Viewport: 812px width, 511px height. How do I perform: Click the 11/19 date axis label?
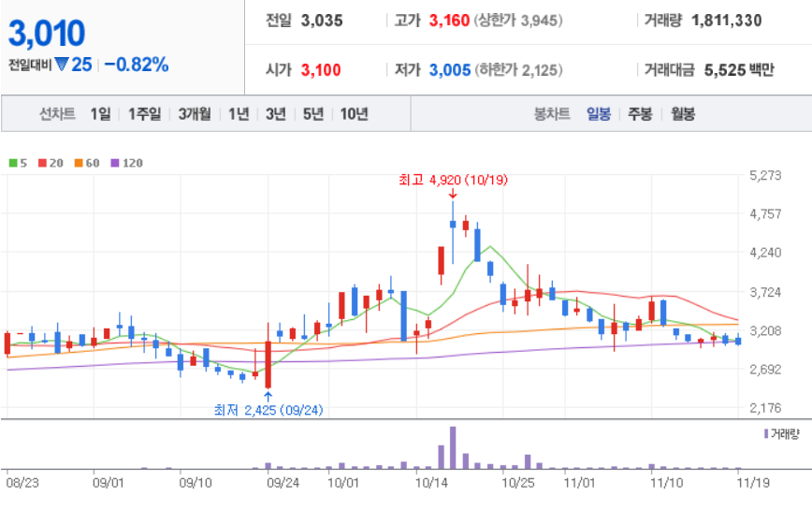coord(753,483)
